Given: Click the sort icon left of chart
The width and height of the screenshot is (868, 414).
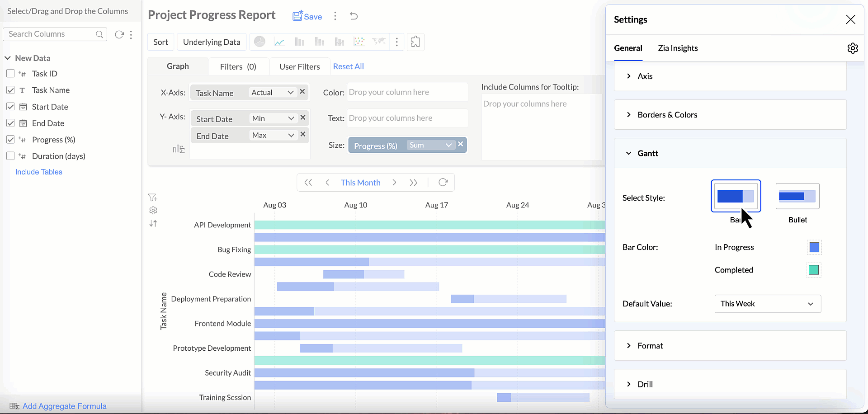Looking at the screenshot, I should pos(153,224).
